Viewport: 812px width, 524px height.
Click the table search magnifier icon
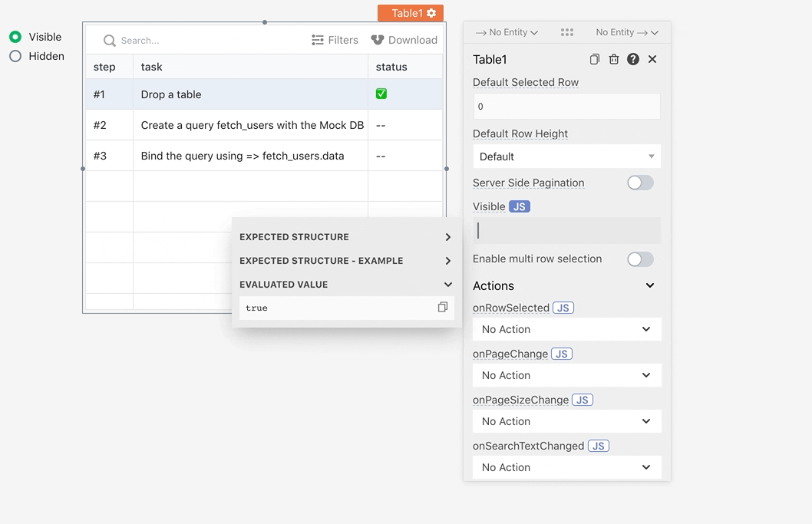109,41
